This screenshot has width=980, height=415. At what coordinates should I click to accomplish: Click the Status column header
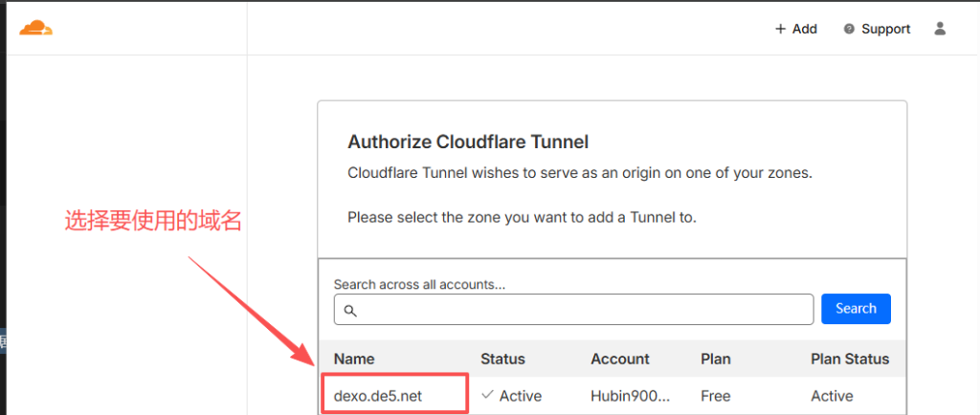pos(502,359)
